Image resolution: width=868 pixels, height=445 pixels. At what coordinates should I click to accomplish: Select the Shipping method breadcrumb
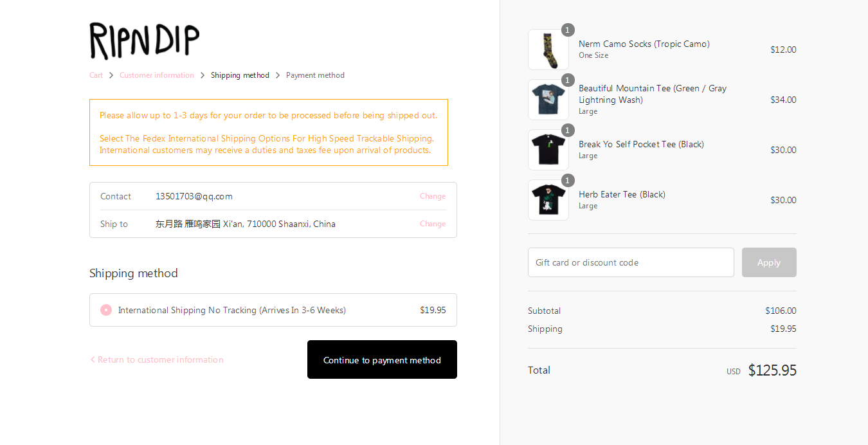pos(240,75)
